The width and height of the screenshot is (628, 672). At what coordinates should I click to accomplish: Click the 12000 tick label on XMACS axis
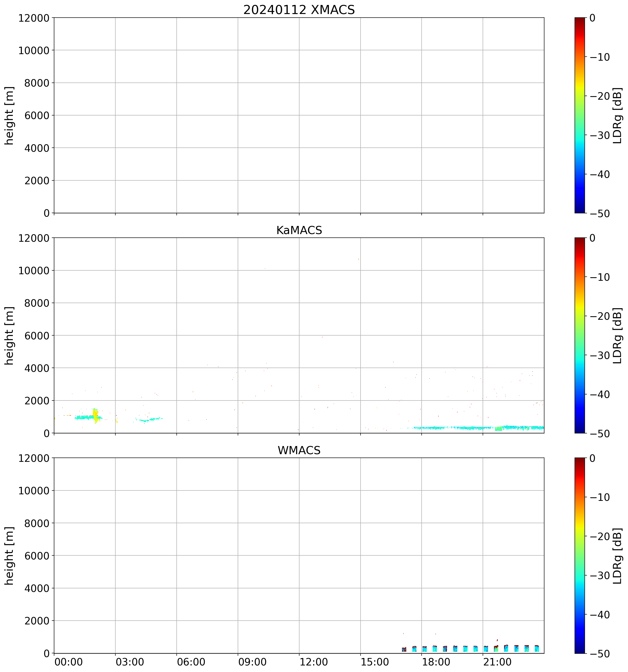(34, 18)
